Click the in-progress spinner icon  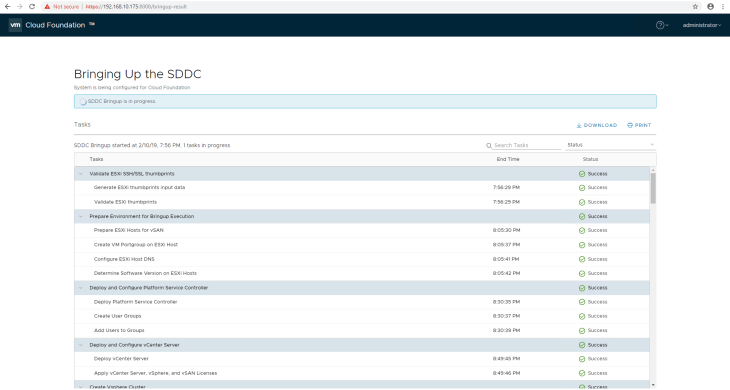(x=83, y=101)
